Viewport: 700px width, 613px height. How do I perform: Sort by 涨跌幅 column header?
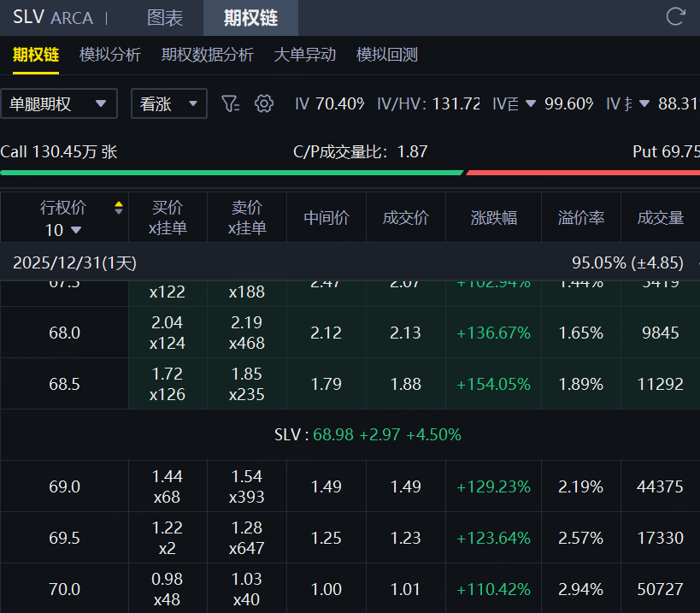pos(494,218)
